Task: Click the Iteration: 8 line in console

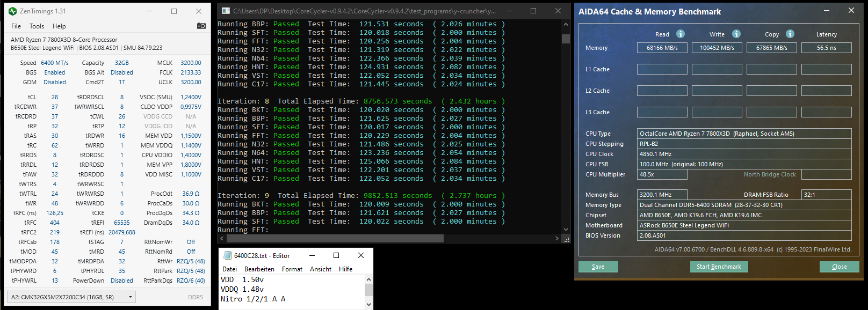Action: coord(361,101)
